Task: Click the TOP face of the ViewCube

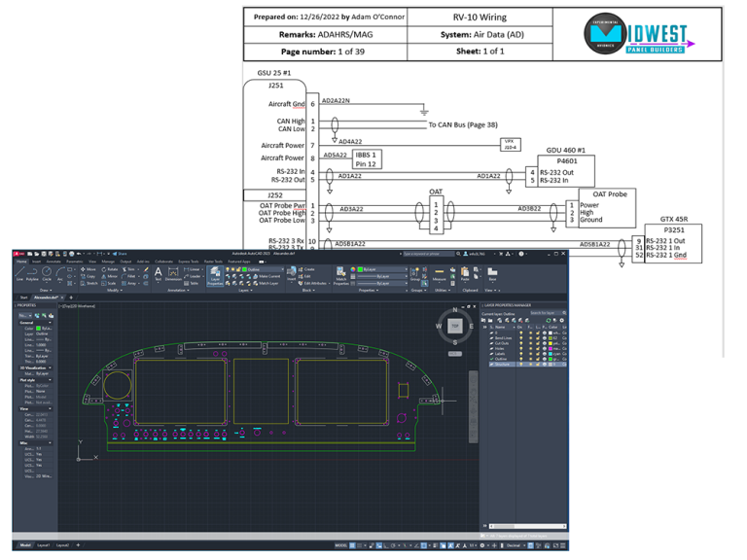Action: (454, 325)
